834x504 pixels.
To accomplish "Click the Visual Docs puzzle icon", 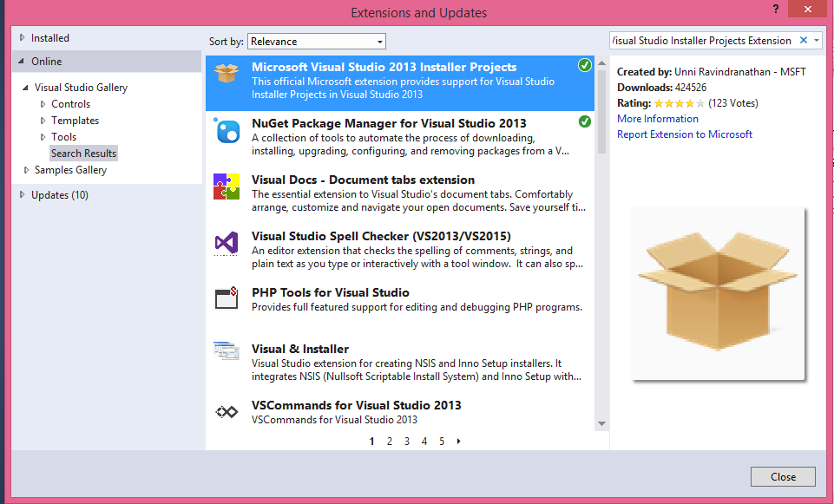I will click(227, 187).
